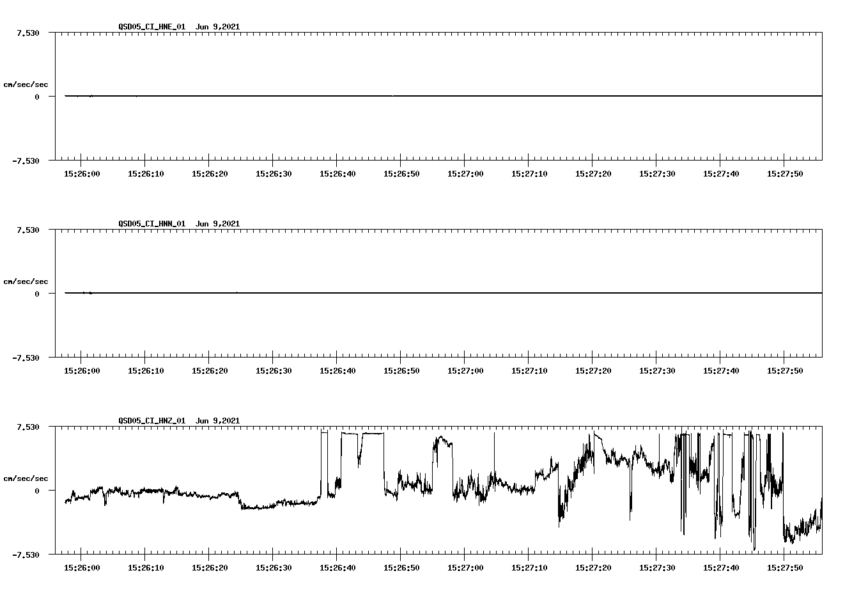The height and width of the screenshot is (591, 868).
Task: Click the 15:27:30 time label under HNZ plot
Action: (657, 567)
